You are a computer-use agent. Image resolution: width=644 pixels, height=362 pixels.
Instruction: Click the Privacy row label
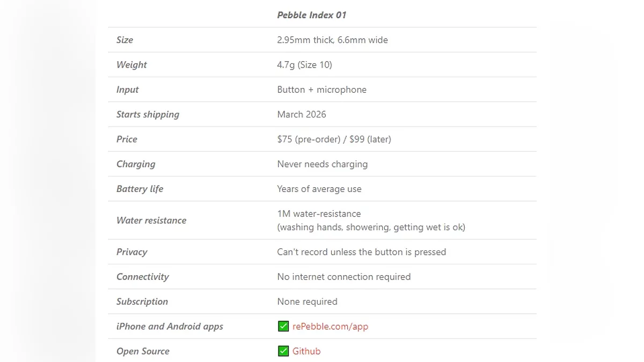[x=131, y=252]
